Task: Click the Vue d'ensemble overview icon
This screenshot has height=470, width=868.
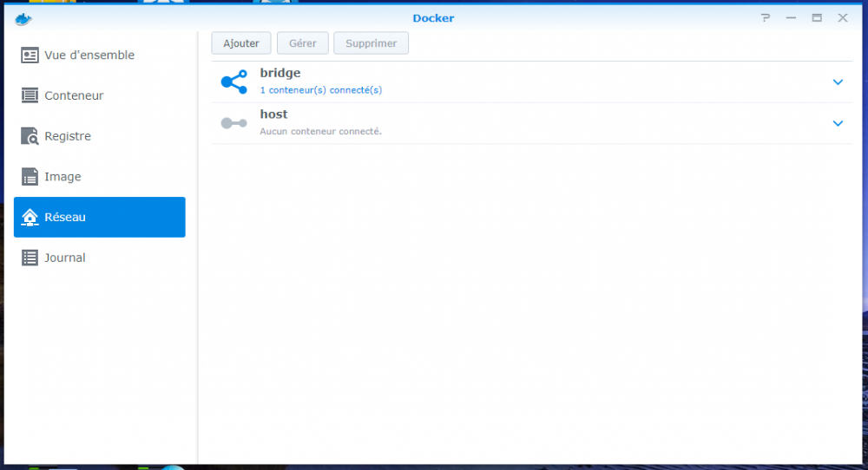Action: [30, 55]
